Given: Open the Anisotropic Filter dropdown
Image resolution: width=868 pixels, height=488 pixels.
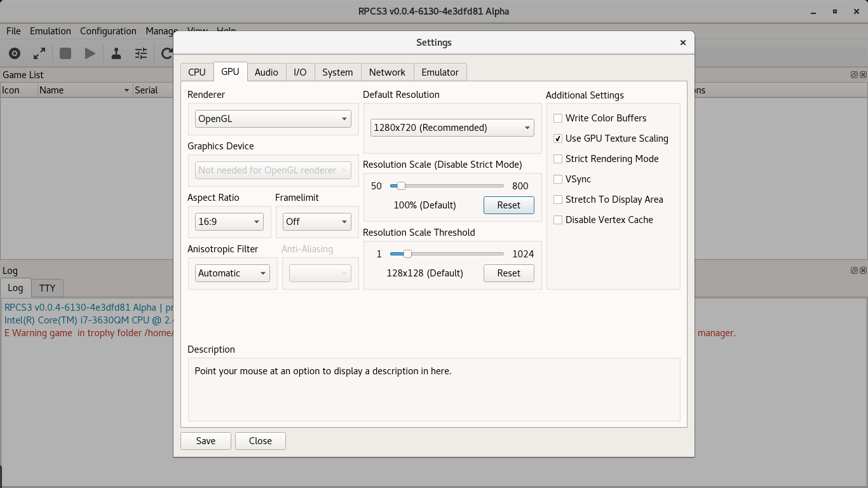Looking at the screenshot, I should pos(233,273).
